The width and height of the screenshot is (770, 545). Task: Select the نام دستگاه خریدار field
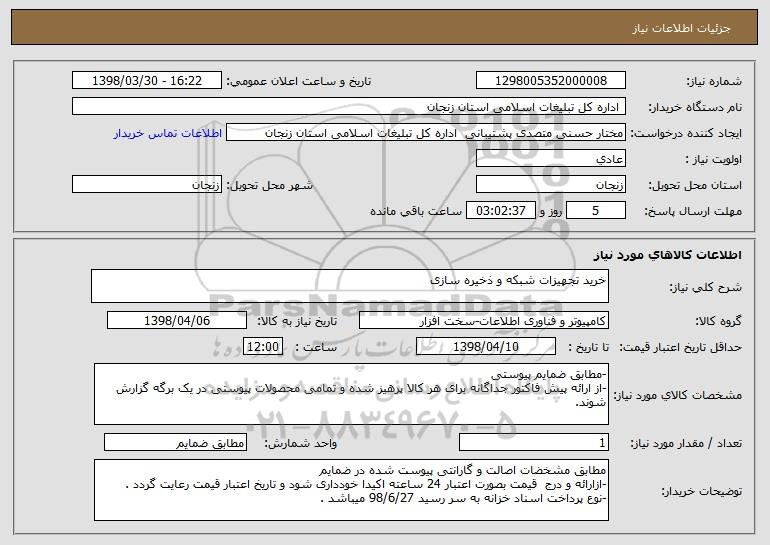[x=349, y=107]
